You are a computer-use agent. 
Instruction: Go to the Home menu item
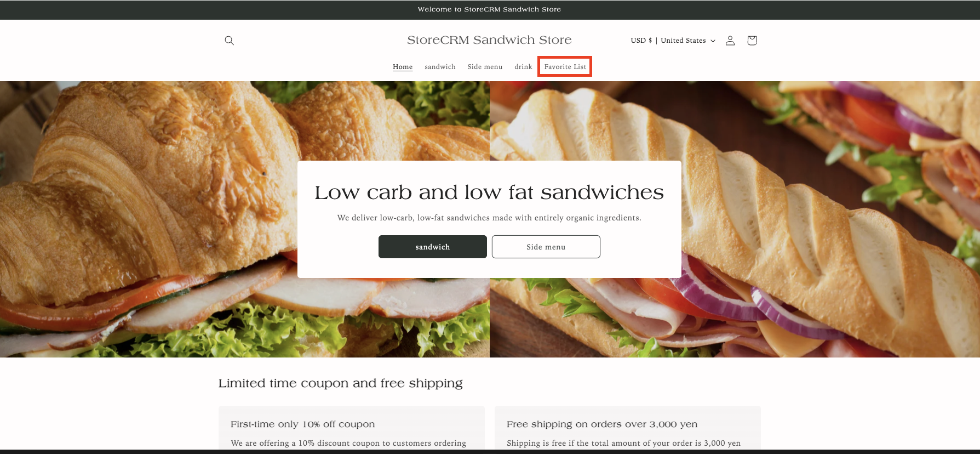point(403,67)
